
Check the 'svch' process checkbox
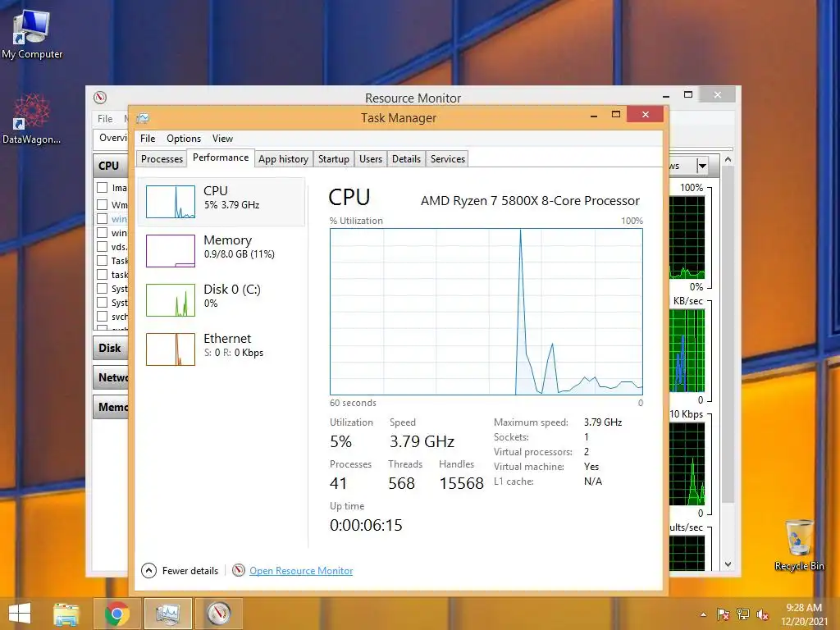pyautogui.click(x=103, y=316)
